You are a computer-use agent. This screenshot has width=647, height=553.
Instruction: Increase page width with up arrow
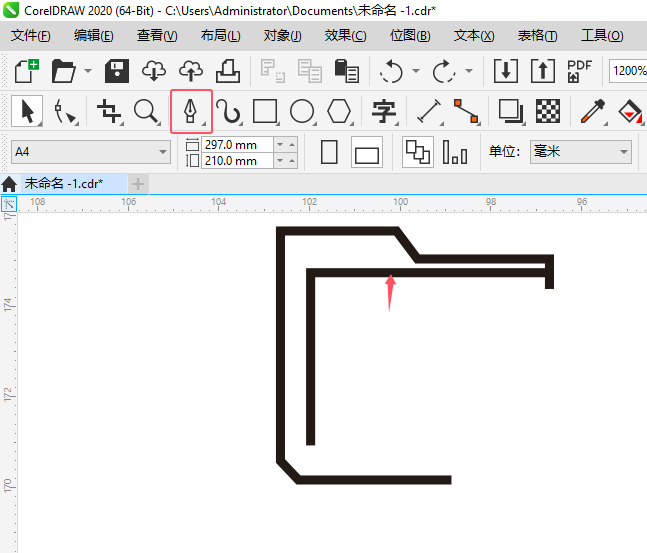click(x=292, y=145)
